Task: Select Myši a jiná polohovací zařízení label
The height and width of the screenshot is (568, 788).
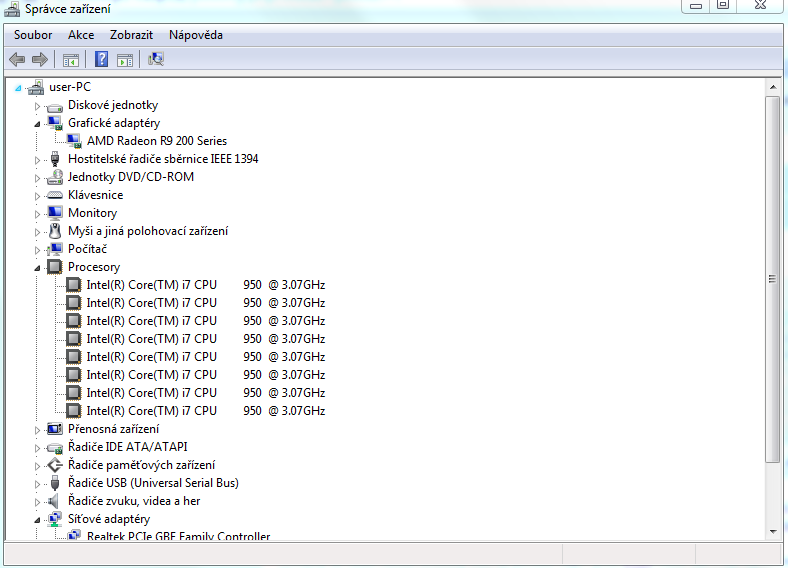Action: (x=148, y=231)
